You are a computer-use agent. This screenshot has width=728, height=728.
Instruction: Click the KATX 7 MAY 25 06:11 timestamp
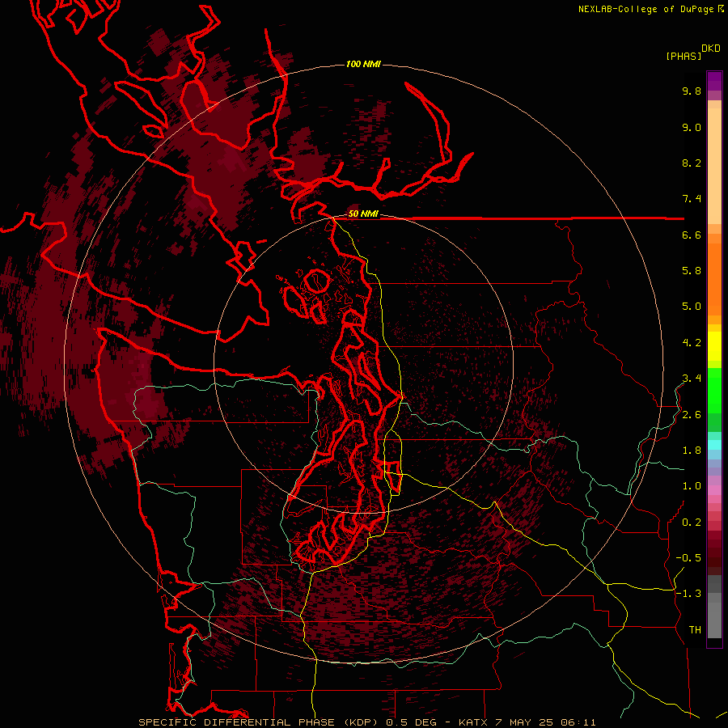point(527,722)
